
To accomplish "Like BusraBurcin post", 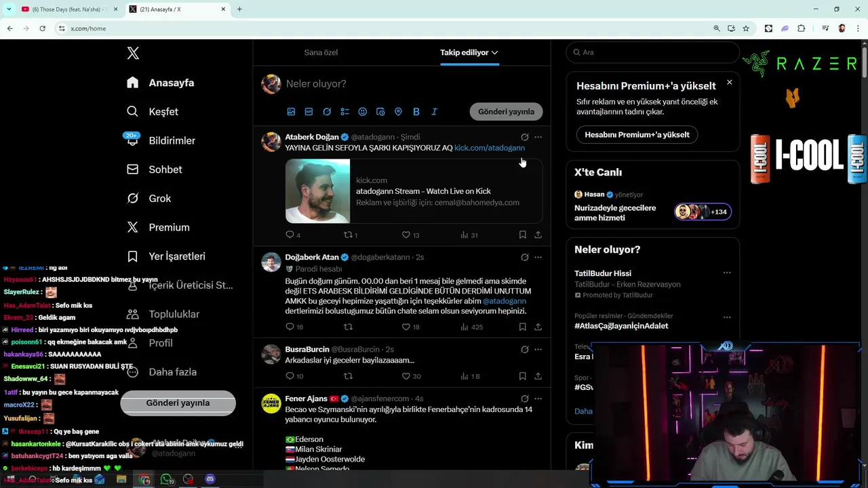I will (406, 376).
